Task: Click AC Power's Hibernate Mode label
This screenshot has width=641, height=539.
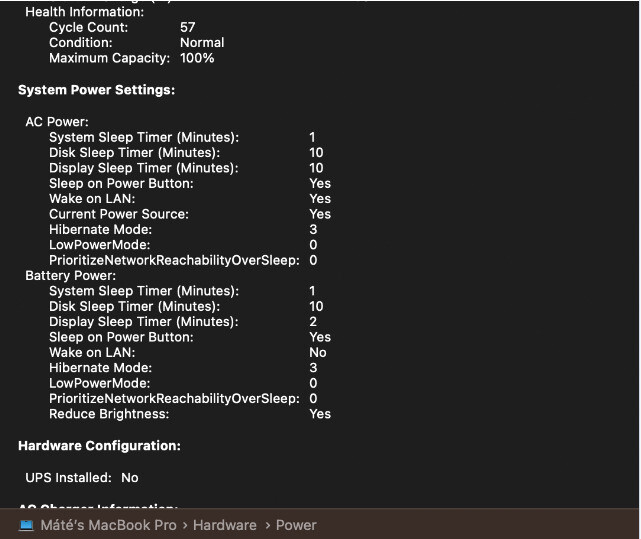Action: [x=100, y=229]
